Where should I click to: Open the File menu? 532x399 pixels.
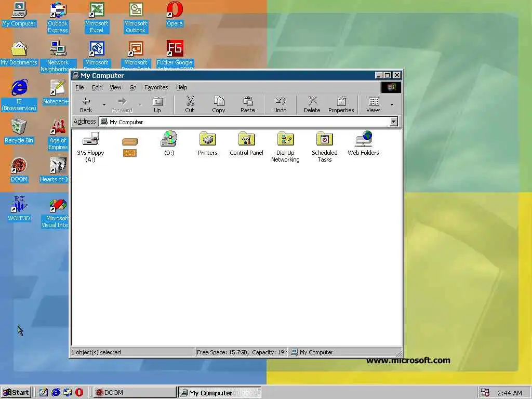(x=79, y=87)
